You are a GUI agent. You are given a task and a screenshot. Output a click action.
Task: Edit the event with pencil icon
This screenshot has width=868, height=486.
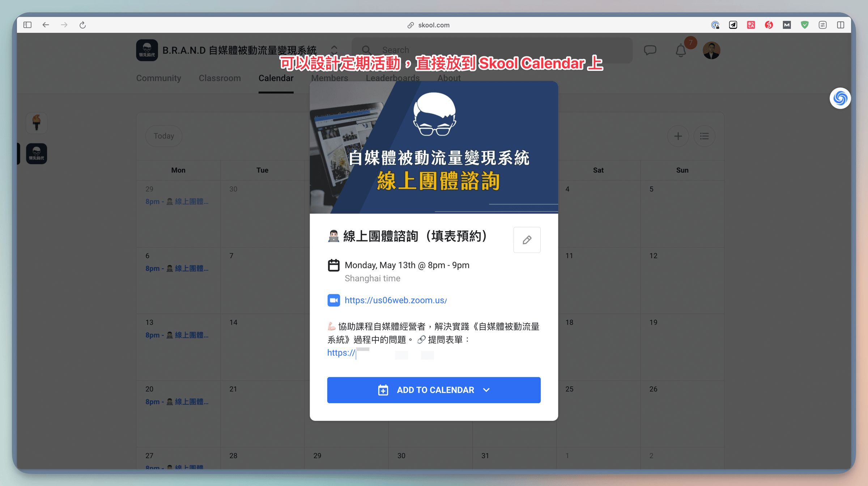pos(527,240)
